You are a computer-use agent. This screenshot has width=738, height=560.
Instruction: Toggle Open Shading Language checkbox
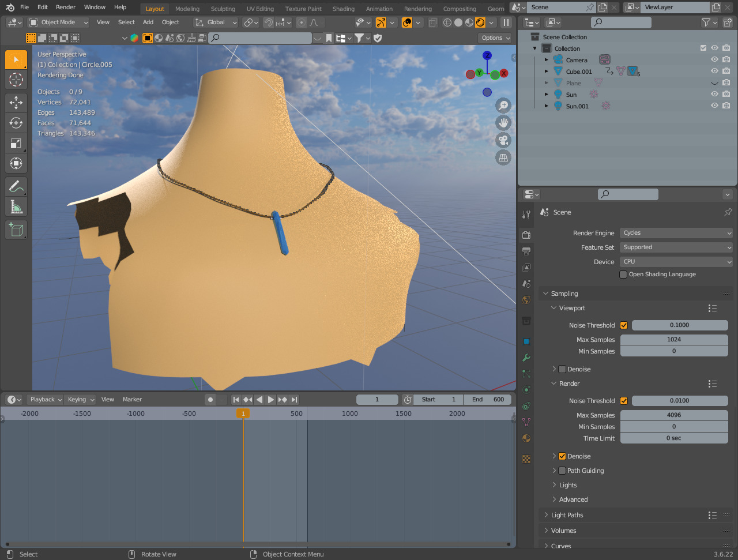(623, 275)
